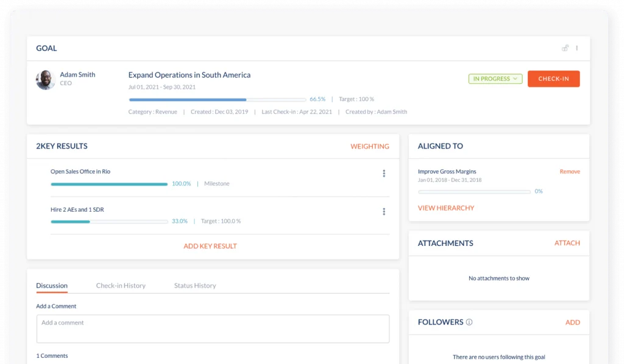Click the goal's 66.5% progress bar

[218, 99]
